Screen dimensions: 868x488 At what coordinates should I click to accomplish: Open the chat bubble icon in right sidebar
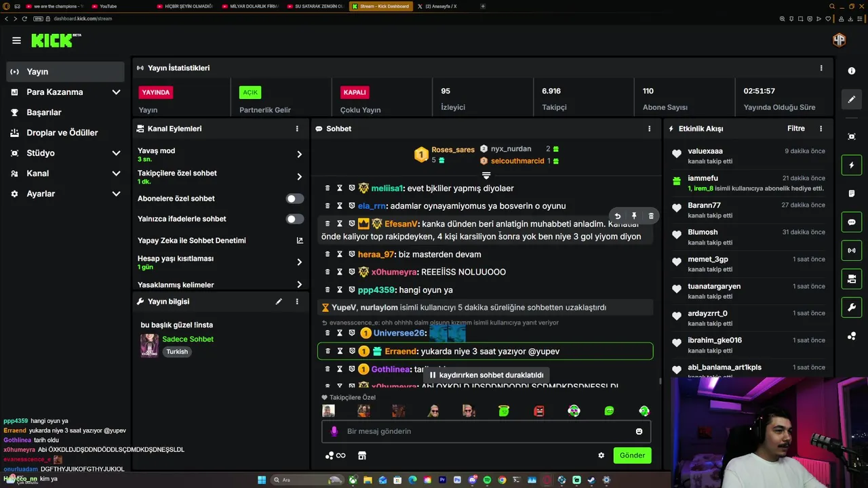(852, 222)
